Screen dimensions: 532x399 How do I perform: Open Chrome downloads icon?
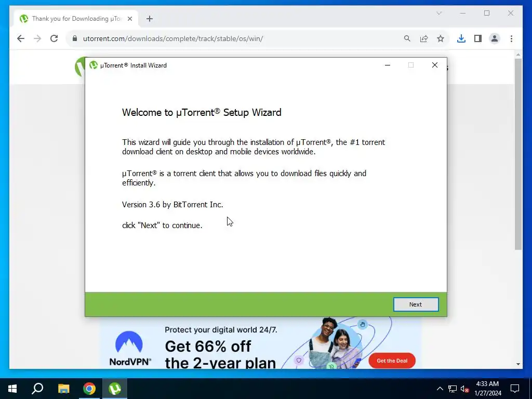pyautogui.click(x=461, y=38)
